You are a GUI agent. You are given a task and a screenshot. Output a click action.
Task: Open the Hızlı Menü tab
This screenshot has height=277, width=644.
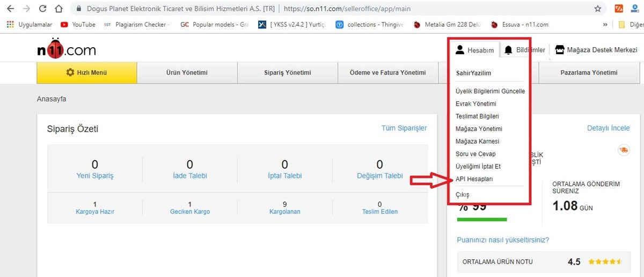pos(87,73)
